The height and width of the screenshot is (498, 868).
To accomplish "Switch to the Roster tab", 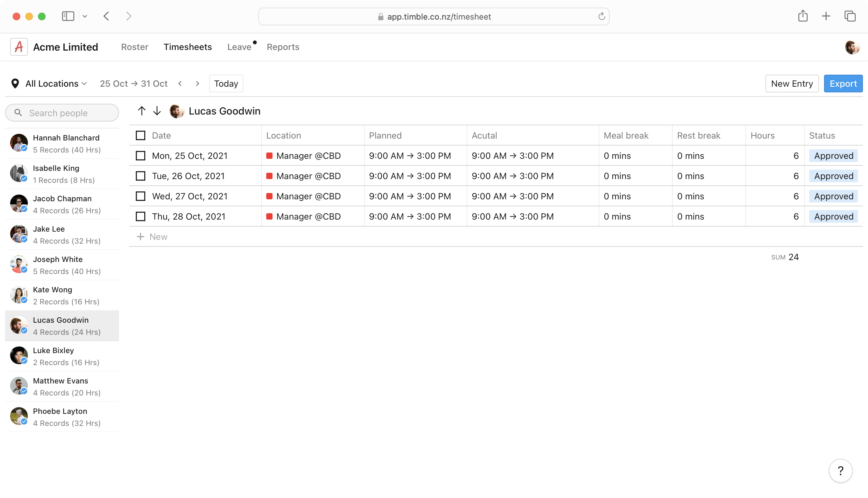I will pos(135,47).
